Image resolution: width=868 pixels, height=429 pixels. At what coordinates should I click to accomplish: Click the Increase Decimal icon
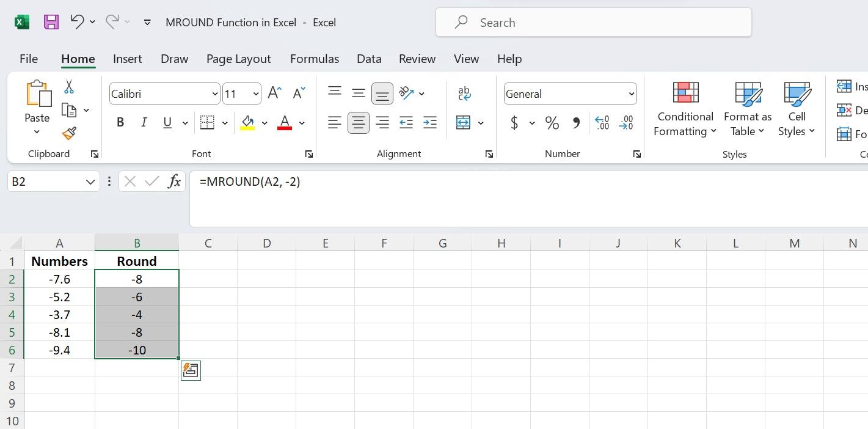602,123
